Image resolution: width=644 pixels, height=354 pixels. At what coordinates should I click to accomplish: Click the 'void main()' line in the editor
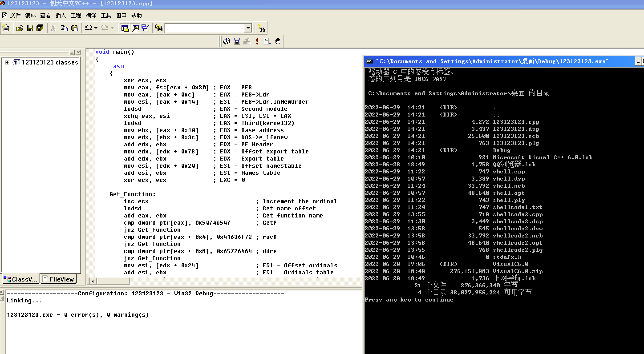pyautogui.click(x=115, y=52)
